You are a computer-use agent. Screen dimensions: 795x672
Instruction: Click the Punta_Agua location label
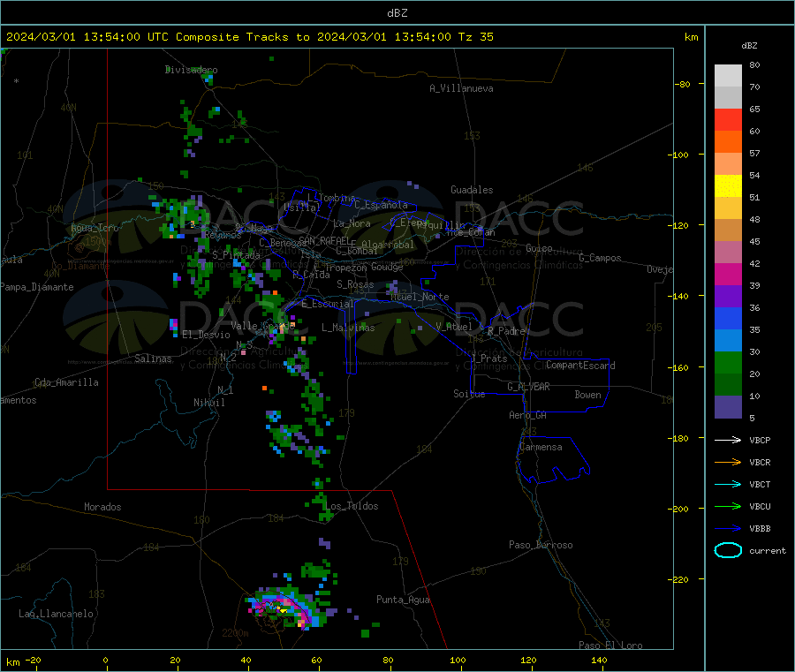pyautogui.click(x=403, y=600)
